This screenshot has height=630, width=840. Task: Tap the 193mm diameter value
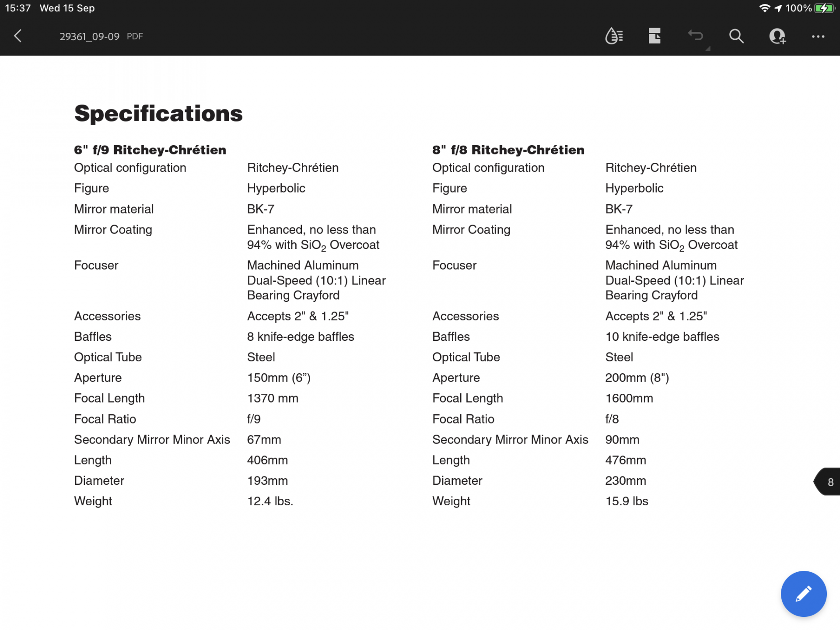[267, 481]
